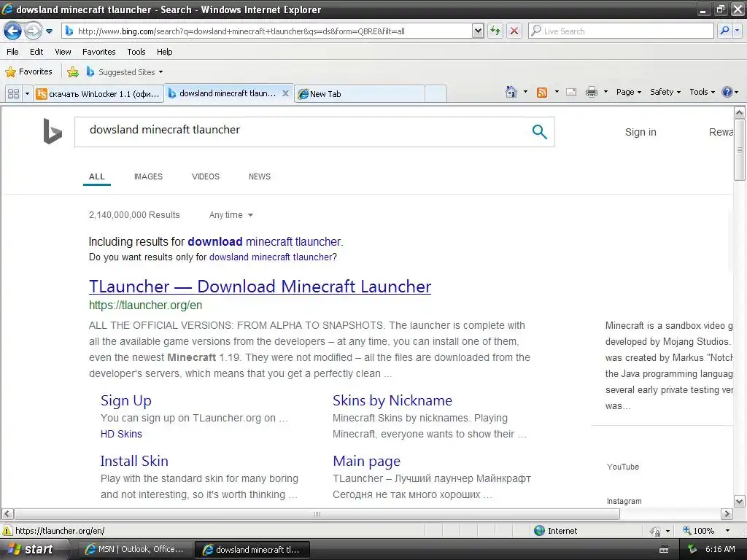The width and height of the screenshot is (747, 560).
Task: Open the Tools menu in menu bar
Action: click(x=136, y=52)
